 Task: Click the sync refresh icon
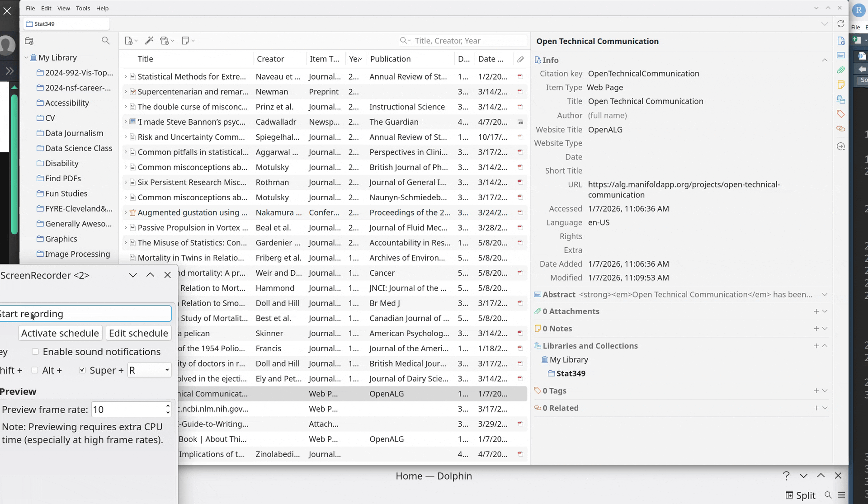click(x=840, y=24)
